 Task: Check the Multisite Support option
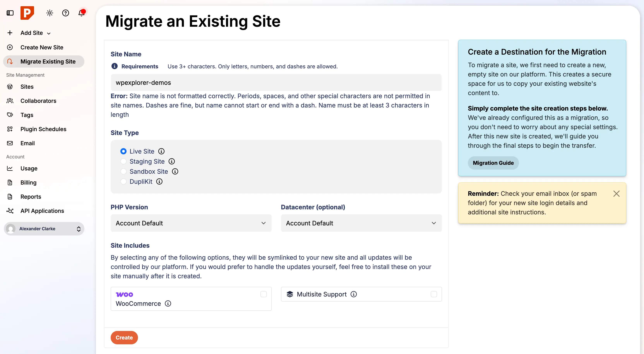[433, 294]
